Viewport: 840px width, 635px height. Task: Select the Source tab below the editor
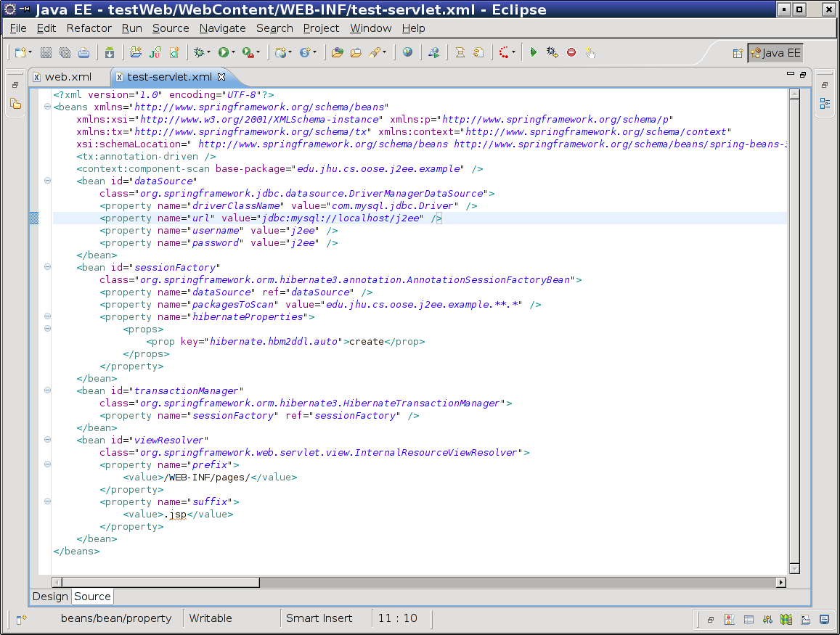pyautogui.click(x=92, y=597)
